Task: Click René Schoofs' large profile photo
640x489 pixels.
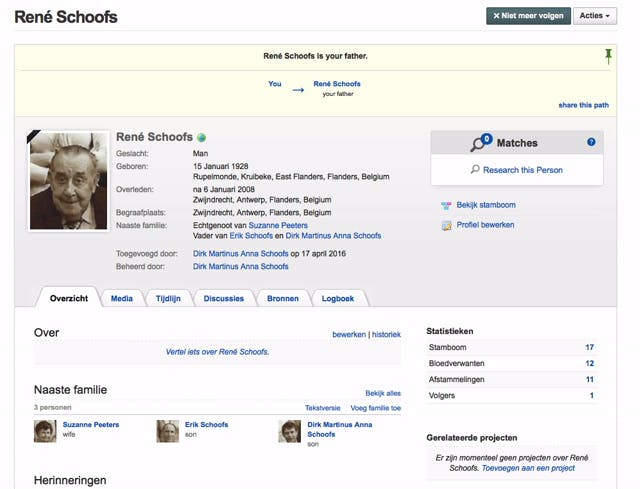Action: (69, 181)
